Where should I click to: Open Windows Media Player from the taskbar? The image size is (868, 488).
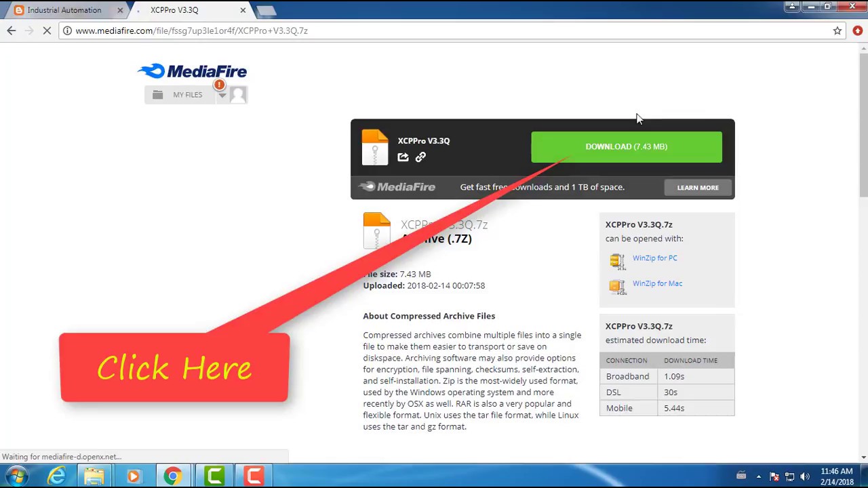(x=134, y=476)
